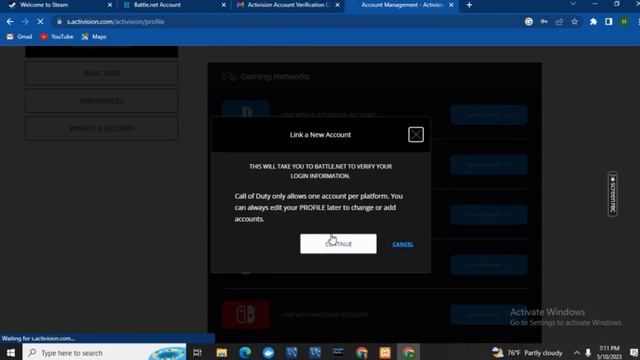Open File Explorer from the taskbar
Viewport: 640px width, 360px height.
(222, 352)
